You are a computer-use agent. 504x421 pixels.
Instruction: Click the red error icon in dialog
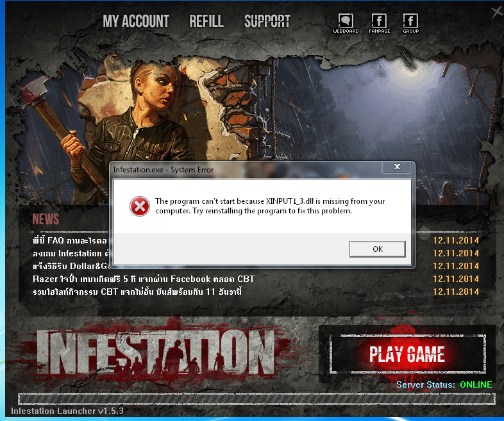[x=140, y=206]
